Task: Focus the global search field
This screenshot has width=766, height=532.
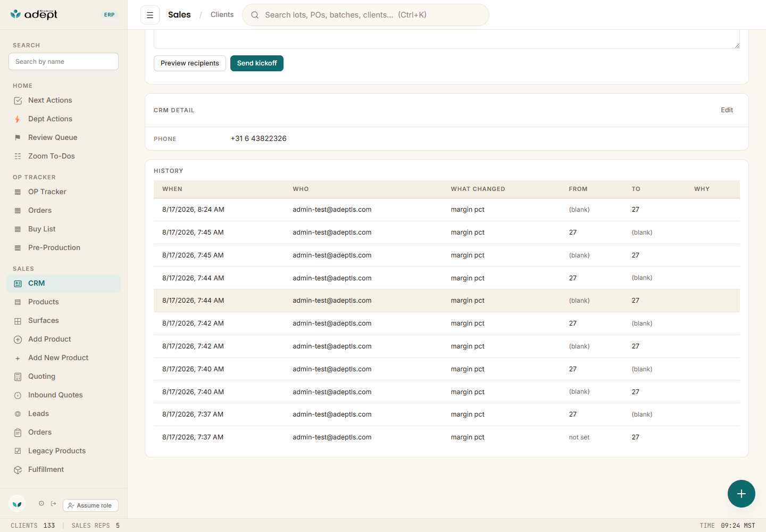Action: [365, 15]
